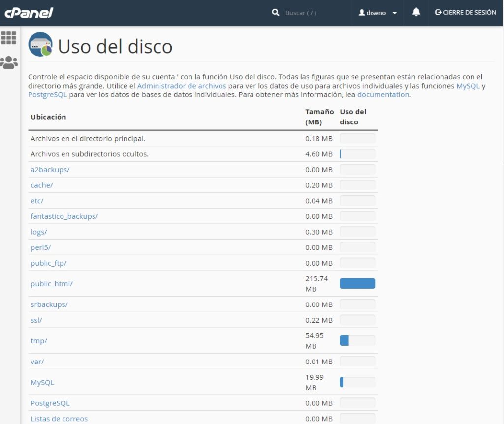Open the var/ directory
Screen dimensions: 504x424
pos(37,362)
